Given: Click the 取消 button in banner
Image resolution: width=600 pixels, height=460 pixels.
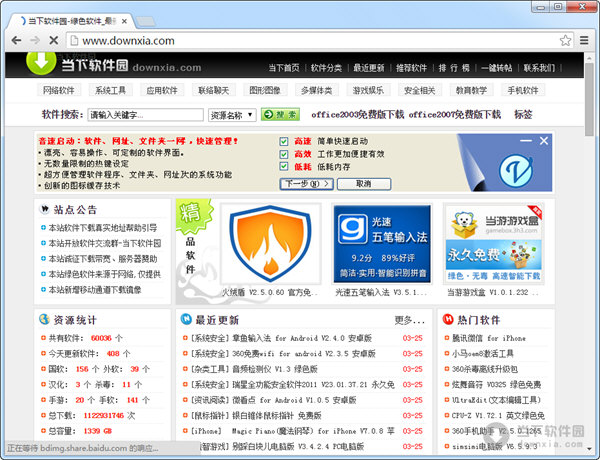Looking at the screenshot, I should 364,184.
